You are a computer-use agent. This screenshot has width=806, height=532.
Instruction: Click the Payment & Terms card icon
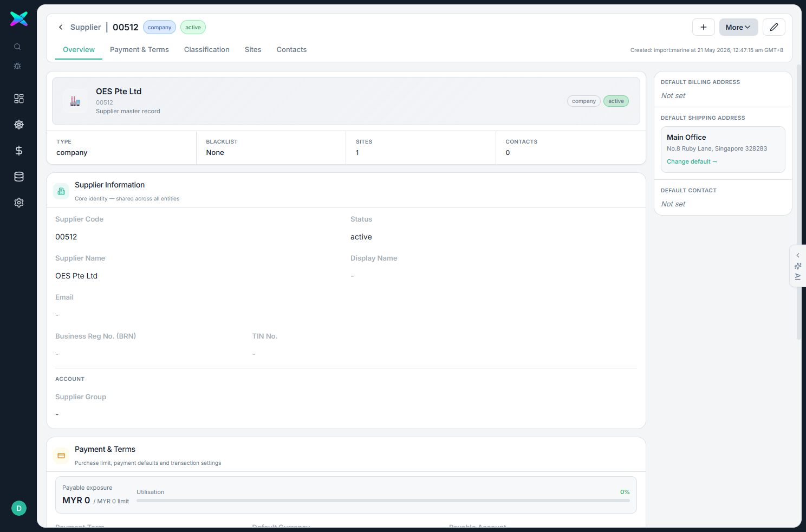tap(61, 456)
